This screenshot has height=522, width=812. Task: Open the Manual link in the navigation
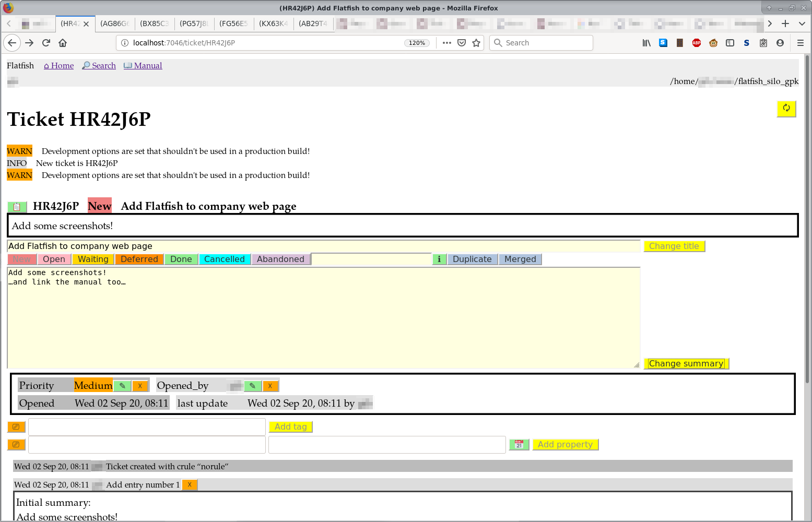143,66
